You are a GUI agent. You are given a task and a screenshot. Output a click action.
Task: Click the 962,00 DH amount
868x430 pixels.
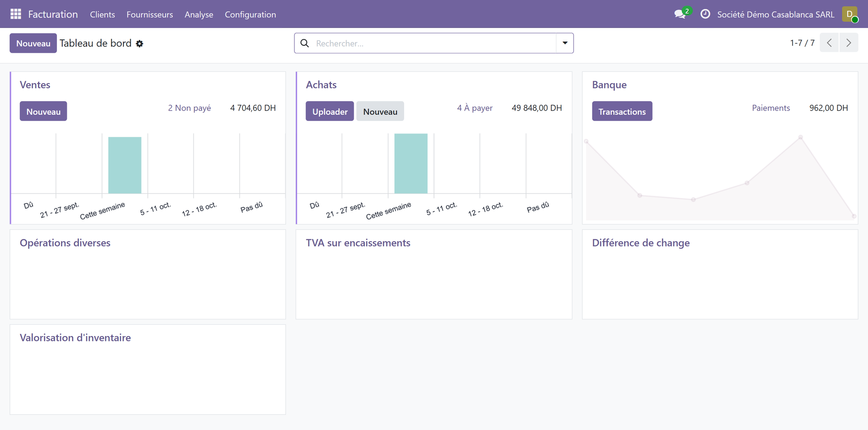coord(829,108)
